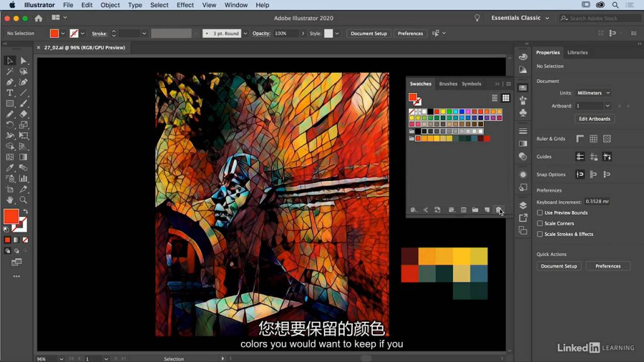Open the Effect menu
This screenshot has width=644, height=362.
pyautogui.click(x=185, y=5)
